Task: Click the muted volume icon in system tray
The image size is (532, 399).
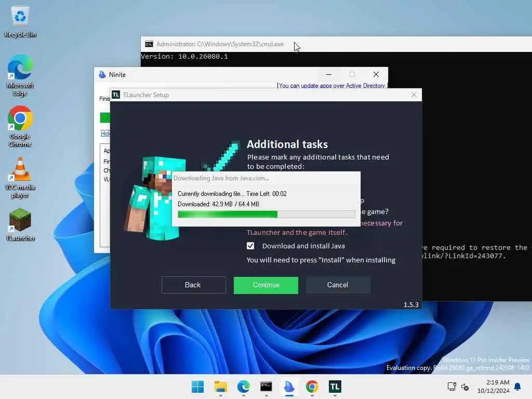Action: pos(465,387)
